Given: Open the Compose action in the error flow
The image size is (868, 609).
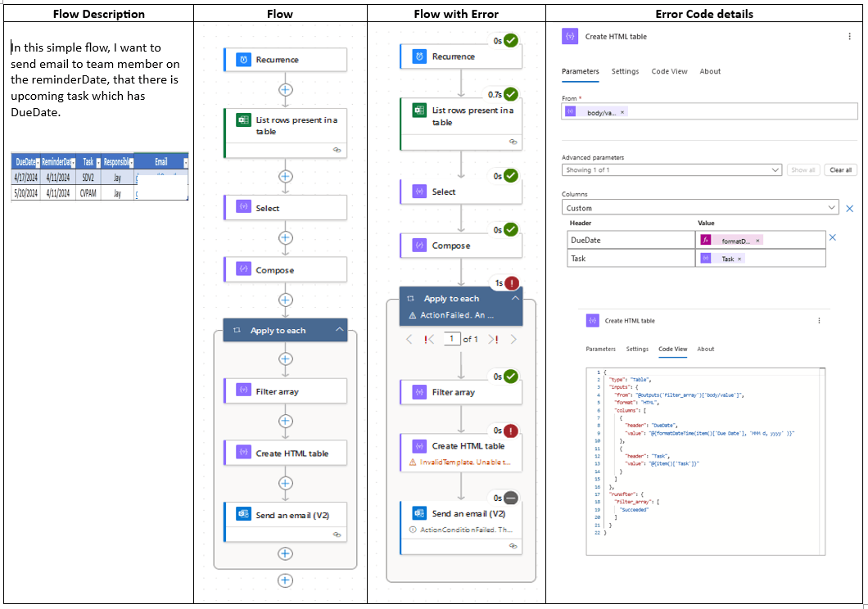Looking at the screenshot, I should [x=460, y=246].
